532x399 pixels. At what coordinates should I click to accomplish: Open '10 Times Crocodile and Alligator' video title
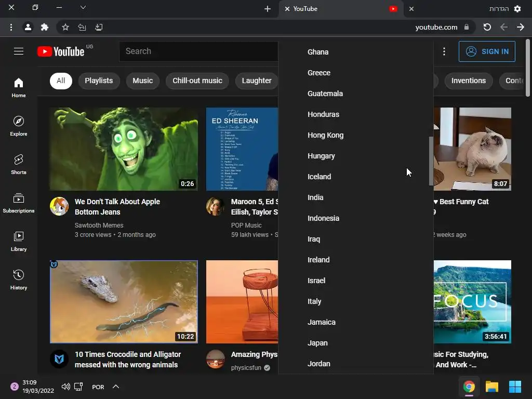coord(128,360)
